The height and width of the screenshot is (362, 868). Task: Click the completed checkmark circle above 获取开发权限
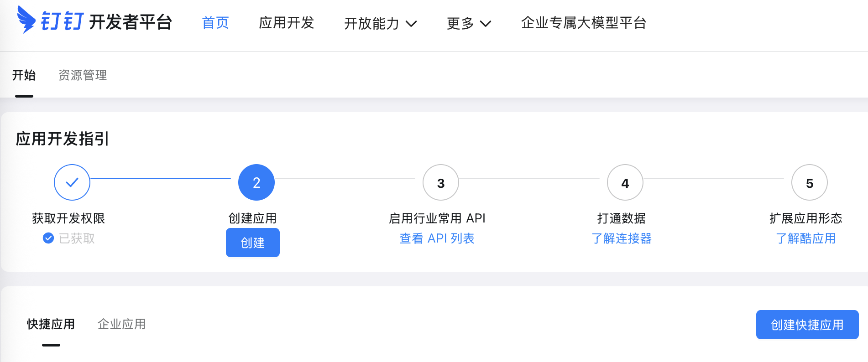[x=72, y=182]
